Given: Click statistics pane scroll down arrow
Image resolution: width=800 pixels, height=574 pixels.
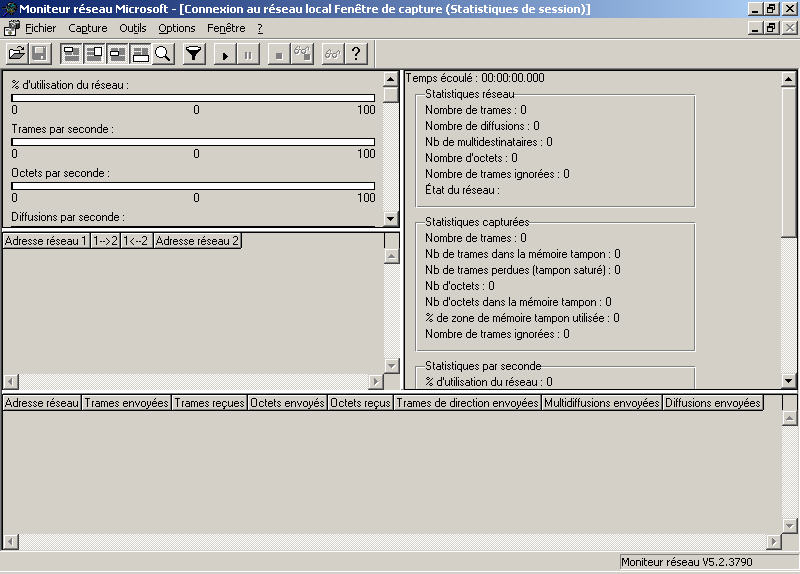Looking at the screenshot, I should tap(788, 381).
